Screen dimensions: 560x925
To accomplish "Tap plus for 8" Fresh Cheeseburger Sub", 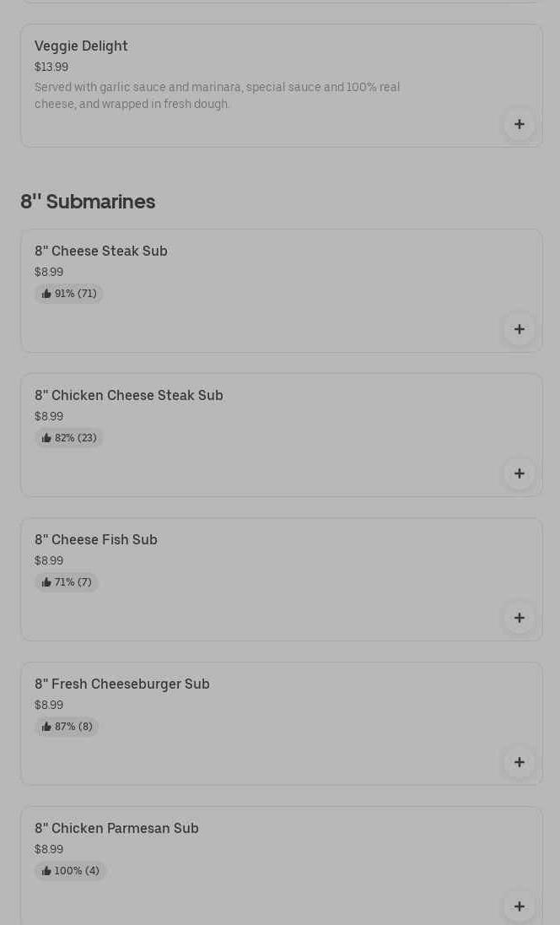I will pyautogui.click(x=519, y=762).
